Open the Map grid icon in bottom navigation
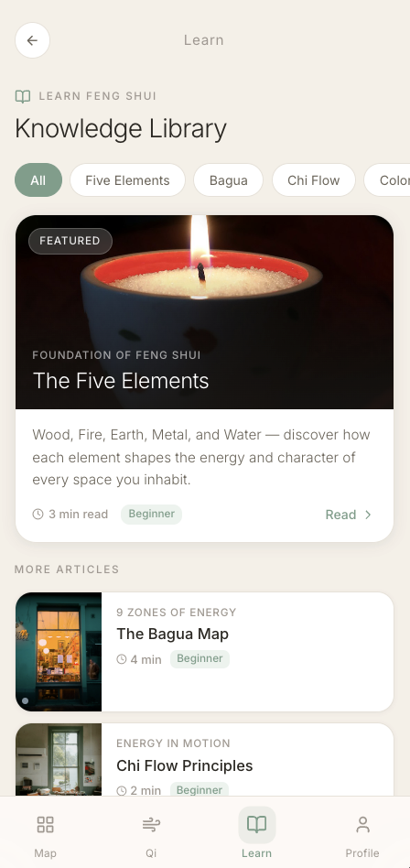The width and height of the screenshot is (410, 868). pos(46,824)
